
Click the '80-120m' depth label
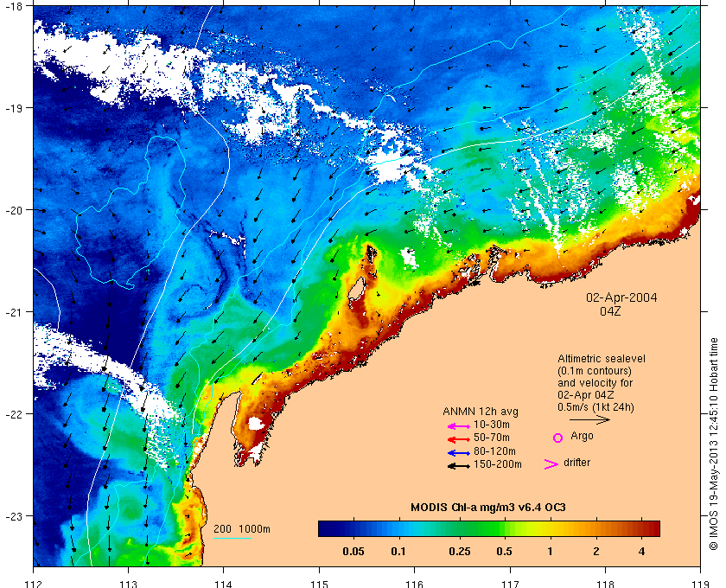click(x=494, y=451)
